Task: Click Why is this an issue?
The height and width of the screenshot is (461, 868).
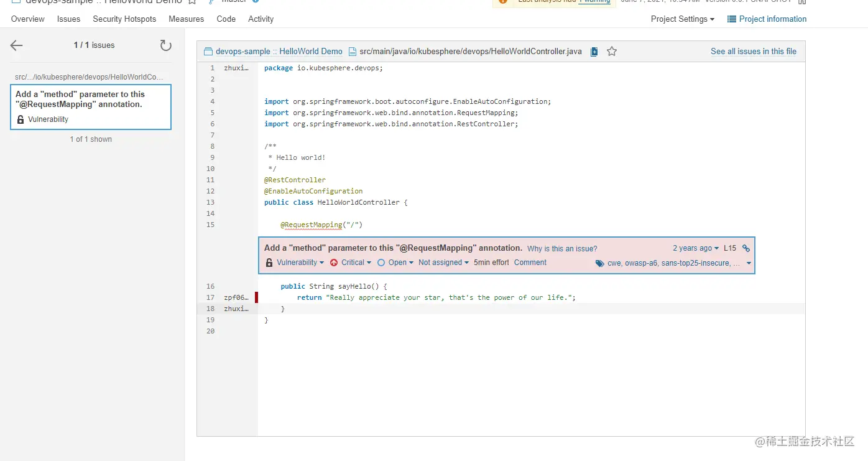Action: (x=562, y=249)
